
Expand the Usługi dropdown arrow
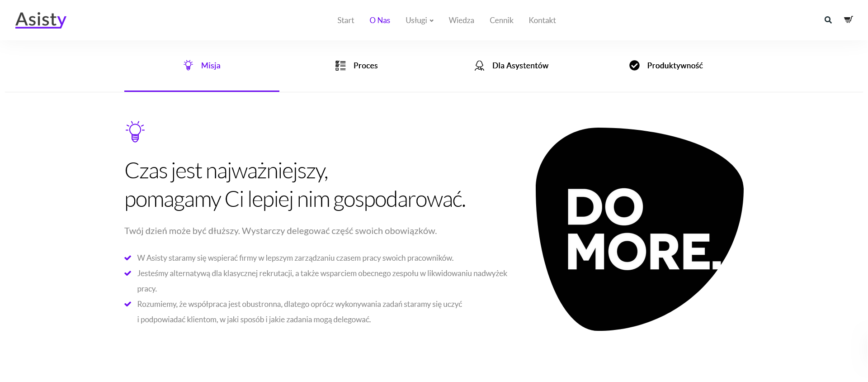click(x=431, y=21)
